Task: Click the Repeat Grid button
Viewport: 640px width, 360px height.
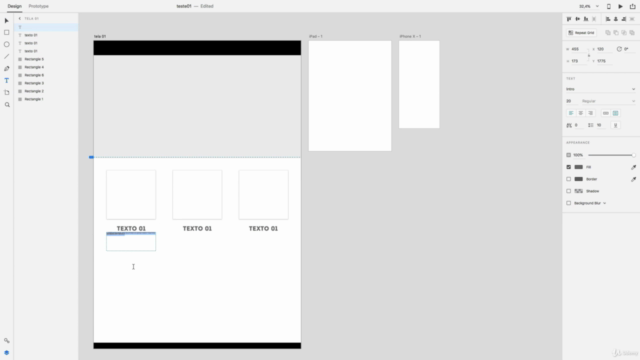Action: click(581, 33)
